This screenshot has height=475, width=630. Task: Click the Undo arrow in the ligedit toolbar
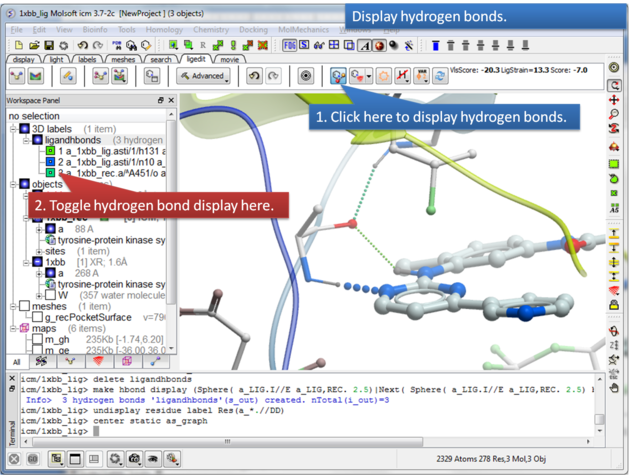click(x=253, y=76)
